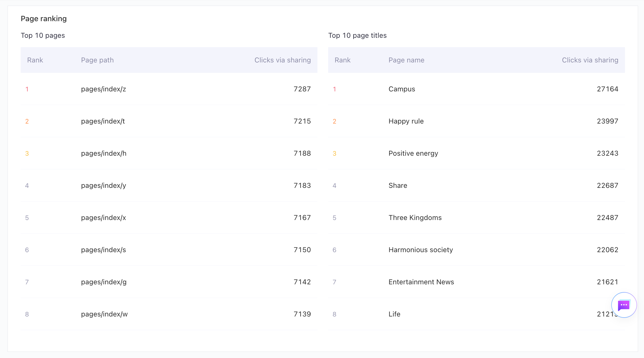Select the 23997 clicks value
This screenshot has height=358, width=644.
[x=608, y=121]
